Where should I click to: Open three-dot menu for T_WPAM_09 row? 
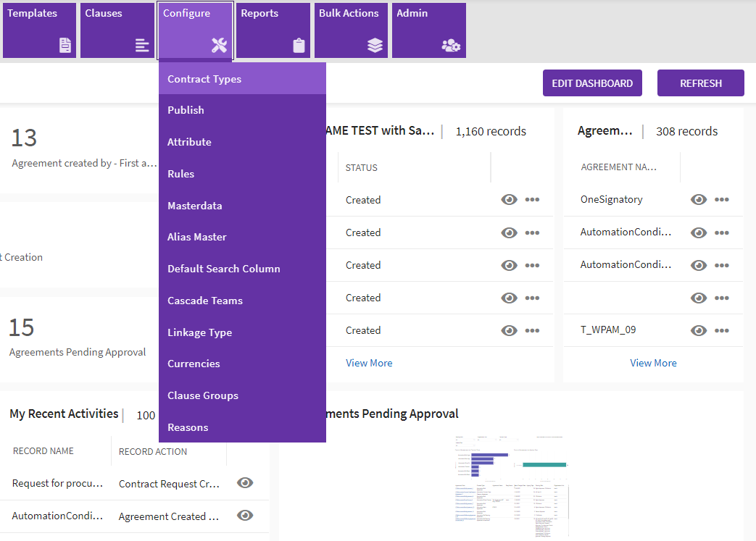tap(721, 330)
